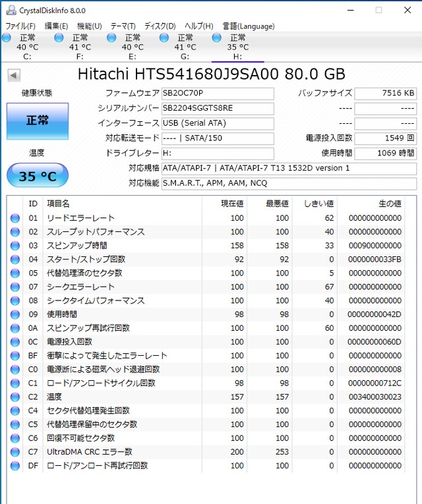Click the status orb for attribute C0 電源断による磁気ヘッド退避回数

coord(15,370)
